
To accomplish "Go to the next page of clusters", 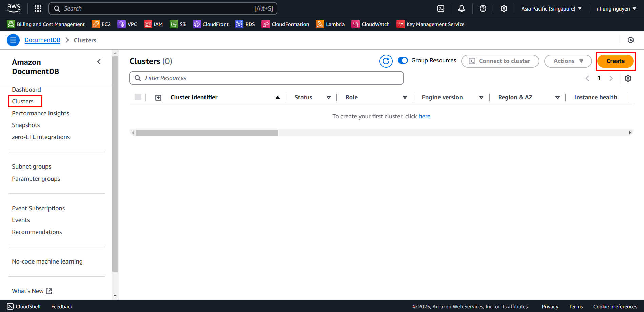I will [x=611, y=78].
